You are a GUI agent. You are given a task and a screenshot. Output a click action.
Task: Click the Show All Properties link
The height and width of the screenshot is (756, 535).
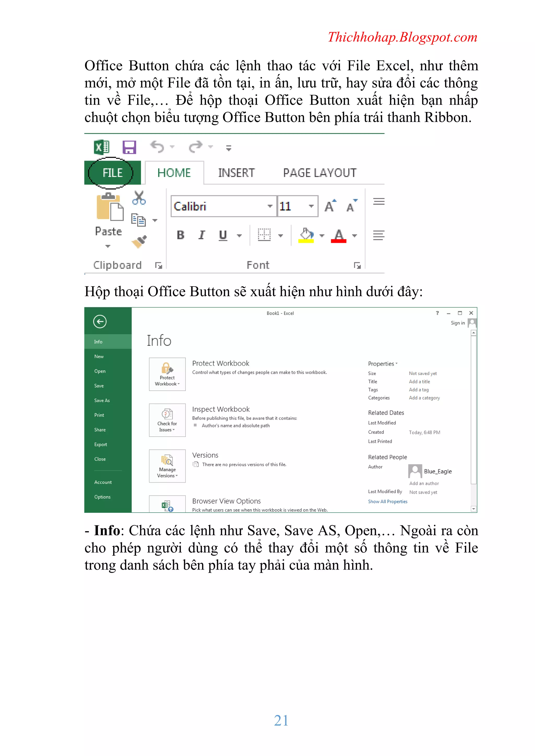pos(388,501)
